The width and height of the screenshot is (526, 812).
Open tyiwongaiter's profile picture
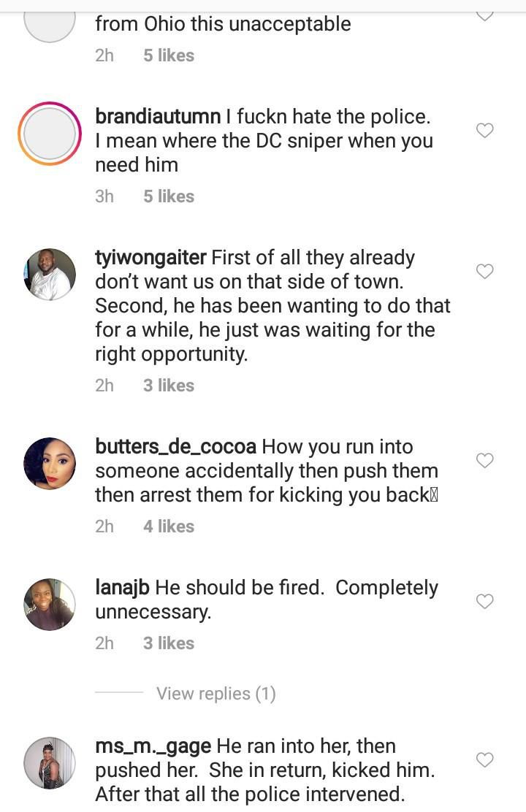coord(50,275)
